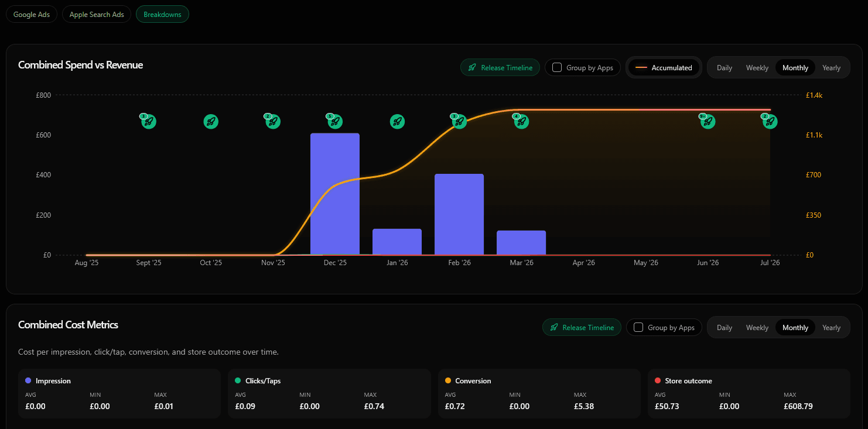868x429 pixels.
Task: Select Daily in Spend vs Revenue chart
Action: pos(725,68)
